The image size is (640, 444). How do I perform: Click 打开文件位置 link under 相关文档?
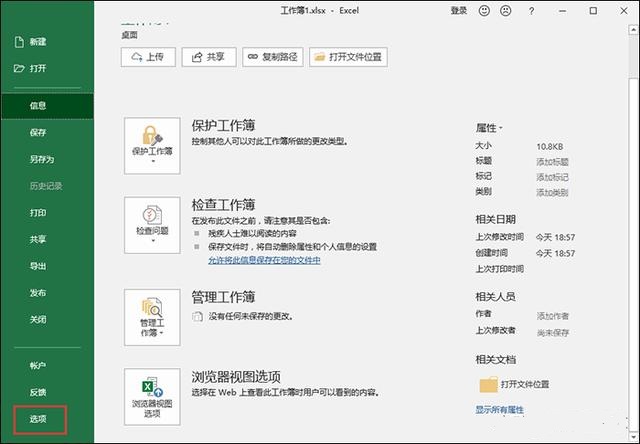click(x=525, y=384)
